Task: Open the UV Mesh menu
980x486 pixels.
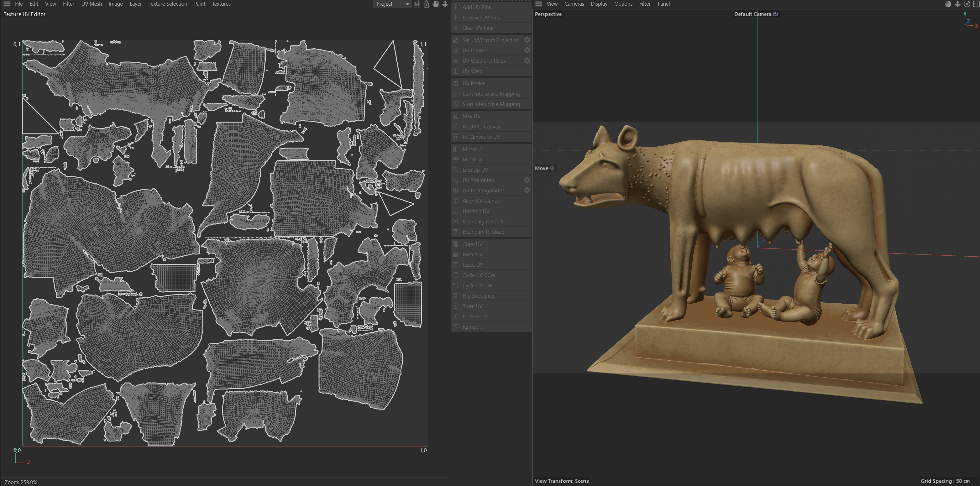Action: pyautogui.click(x=91, y=4)
